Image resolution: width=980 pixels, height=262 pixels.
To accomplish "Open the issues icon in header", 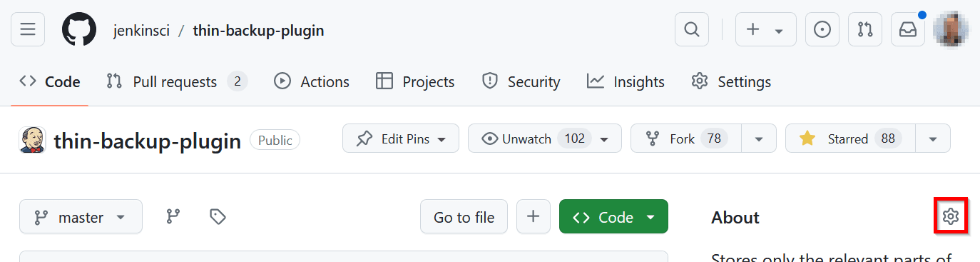I will pos(822,29).
